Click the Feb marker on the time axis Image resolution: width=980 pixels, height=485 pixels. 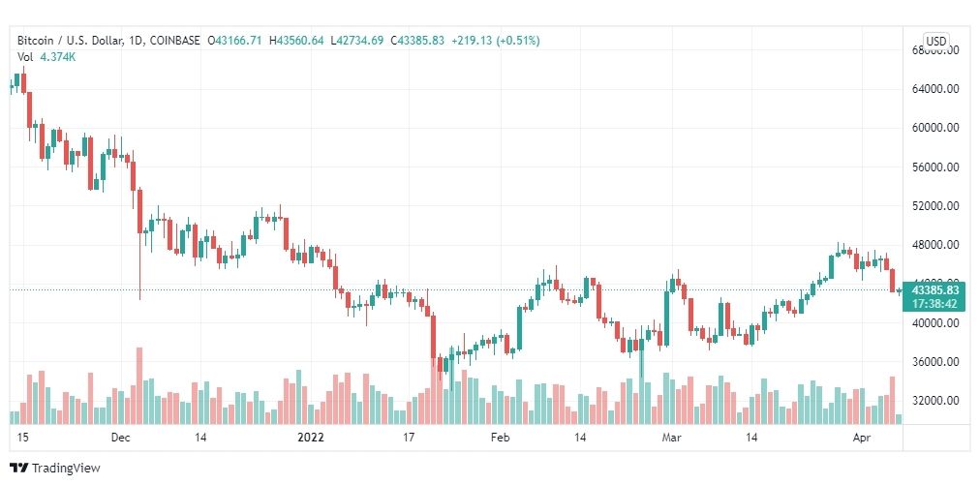pos(501,438)
